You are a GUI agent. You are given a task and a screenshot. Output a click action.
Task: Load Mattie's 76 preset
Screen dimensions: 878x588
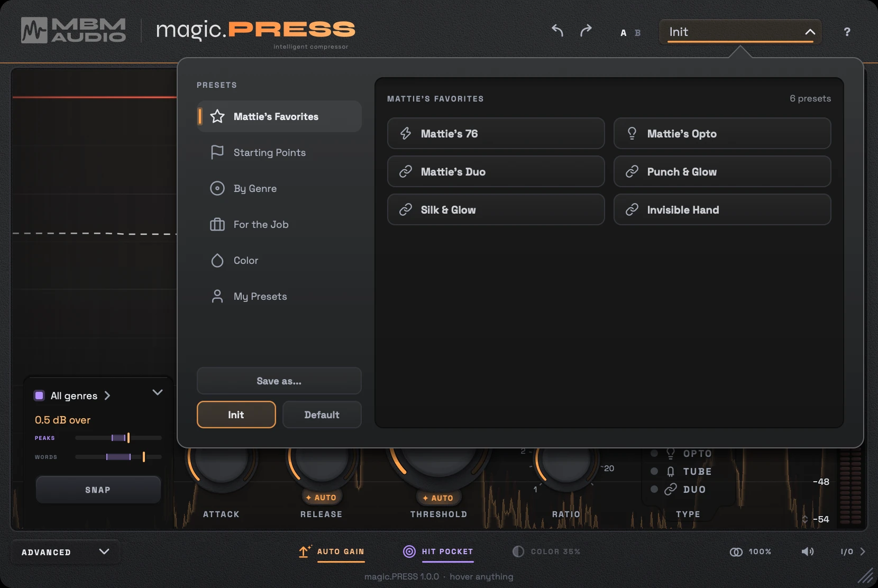496,133
